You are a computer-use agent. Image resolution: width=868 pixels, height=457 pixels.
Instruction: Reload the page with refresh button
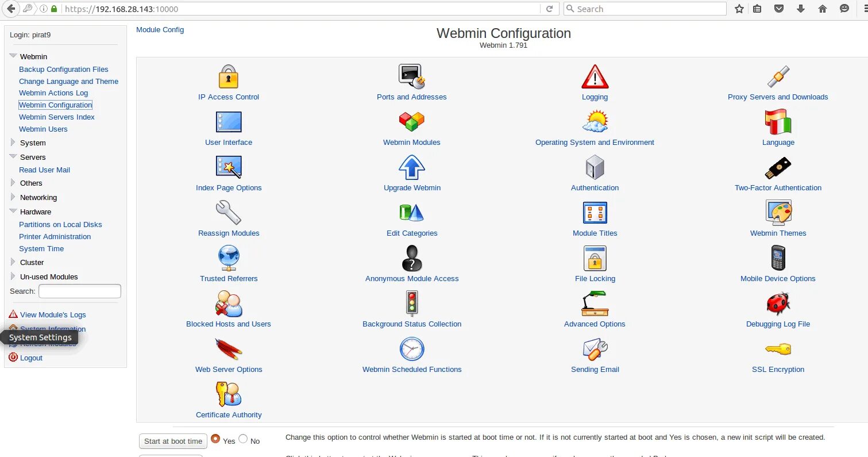(x=549, y=9)
